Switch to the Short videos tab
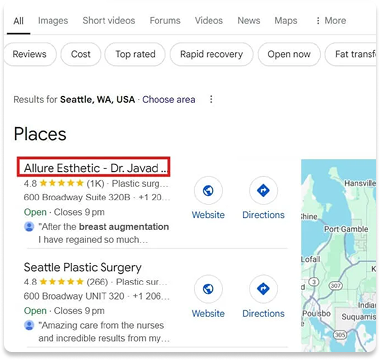The width and height of the screenshot is (380, 360). point(109,21)
